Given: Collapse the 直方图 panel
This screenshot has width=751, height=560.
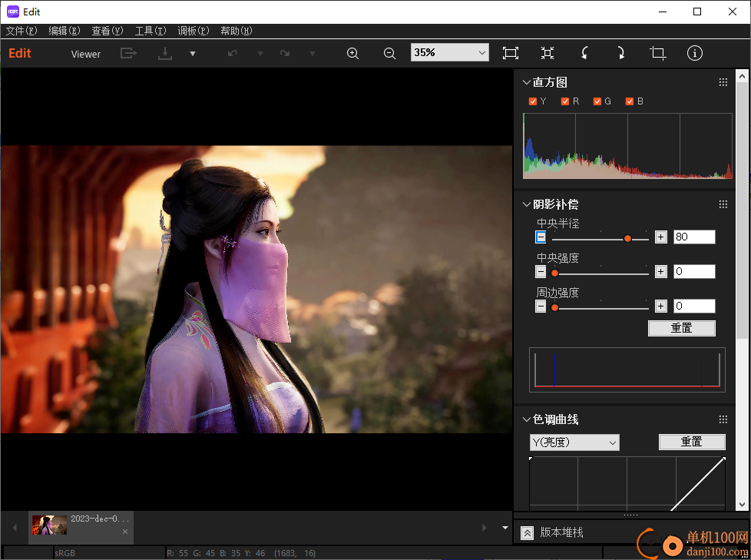Looking at the screenshot, I should (x=526, y=82).
